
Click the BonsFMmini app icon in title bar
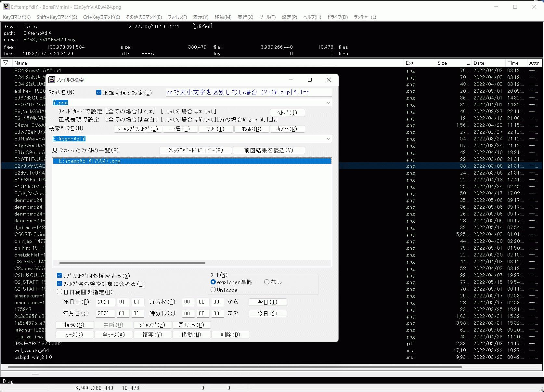(x=6, y=7)
